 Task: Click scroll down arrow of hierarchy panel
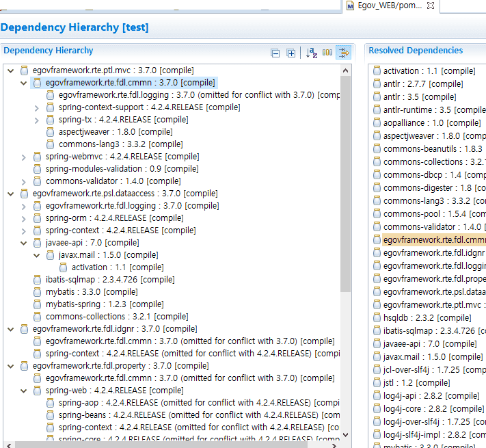coord(345,434)
